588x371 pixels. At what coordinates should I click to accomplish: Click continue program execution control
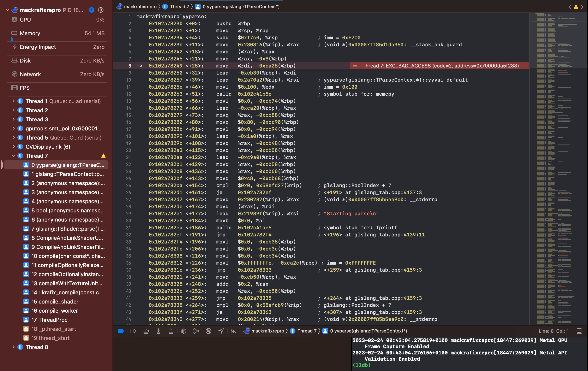coord(133,331)
